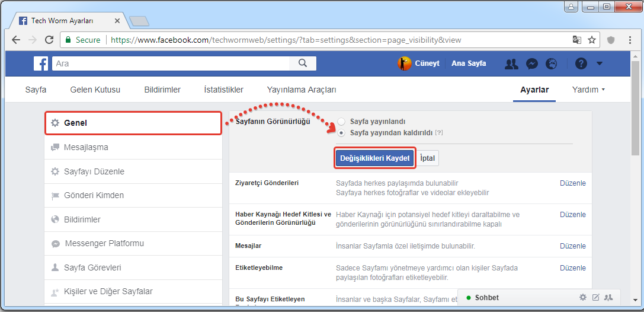
Task: Expand the account dropdown arrow
Action: (600, 63)
